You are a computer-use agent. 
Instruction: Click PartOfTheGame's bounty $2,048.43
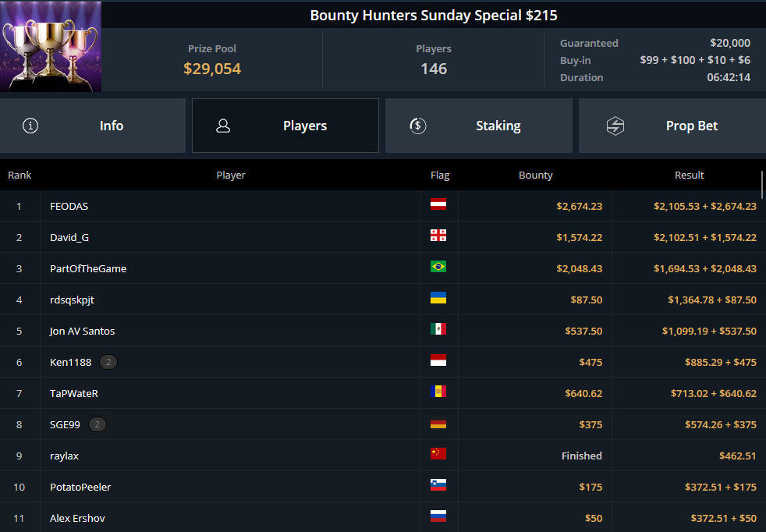[580, 268]
